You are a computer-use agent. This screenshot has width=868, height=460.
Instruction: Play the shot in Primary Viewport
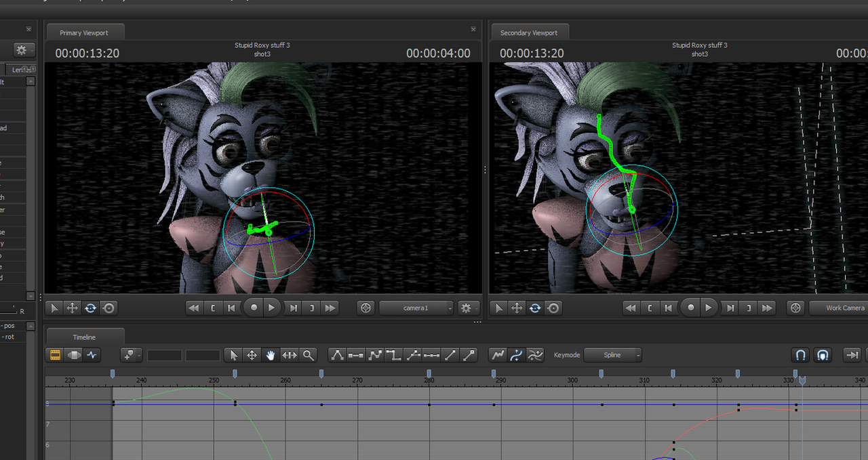point(271,308)
